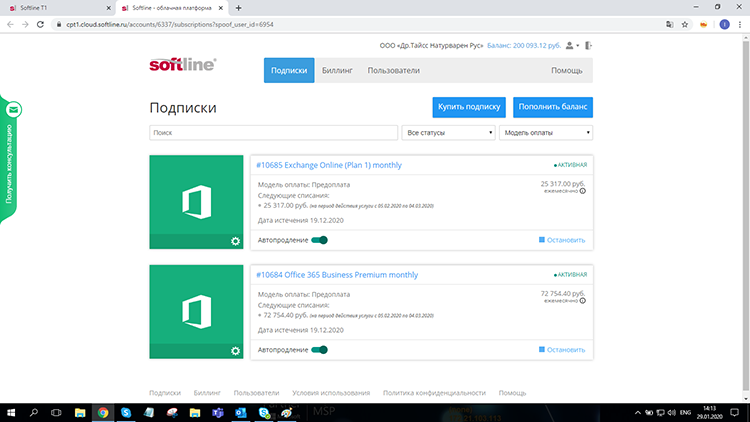750x422 pixels.
Task: Toggle auto-renewal for Office 365 Business Premium
Action: [320, 350]
